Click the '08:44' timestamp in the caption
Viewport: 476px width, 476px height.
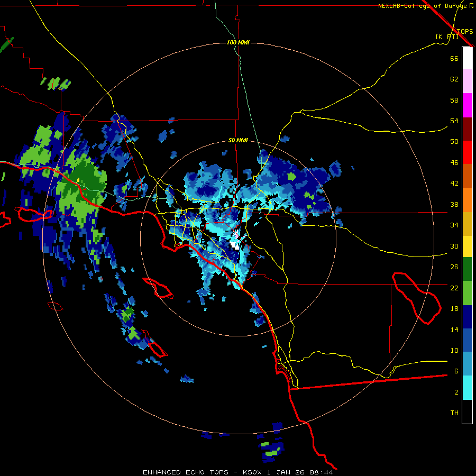click(x=322, y=472)
